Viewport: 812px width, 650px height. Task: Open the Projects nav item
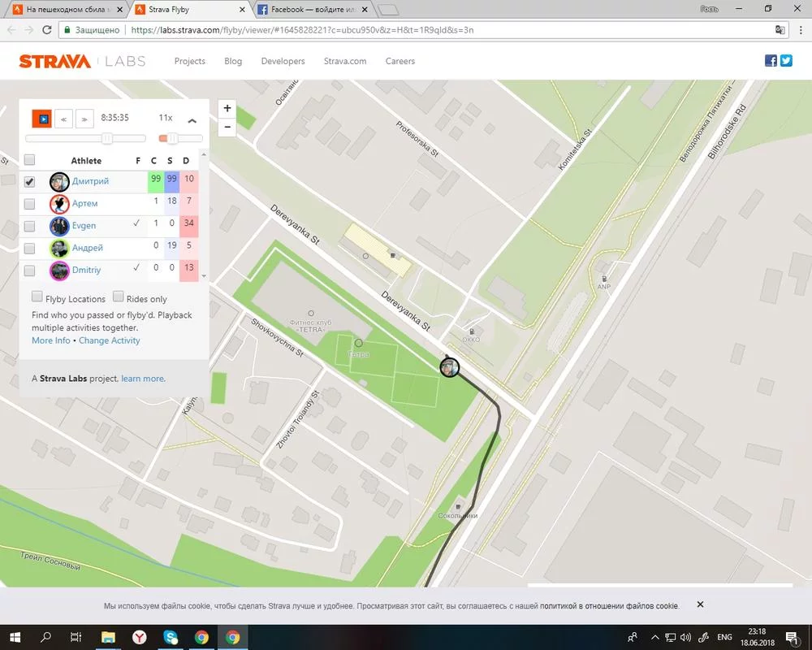[189, 61]
